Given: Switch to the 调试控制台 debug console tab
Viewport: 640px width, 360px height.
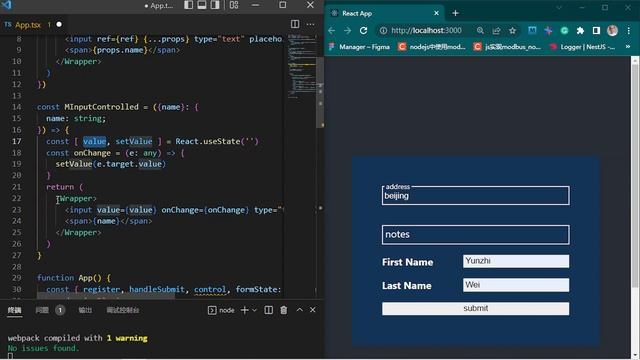Looking at the screenshot, I should (x=122, y=310).
